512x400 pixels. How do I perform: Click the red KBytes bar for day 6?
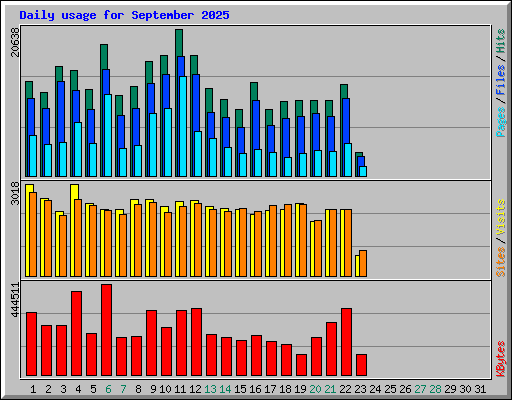106,330
